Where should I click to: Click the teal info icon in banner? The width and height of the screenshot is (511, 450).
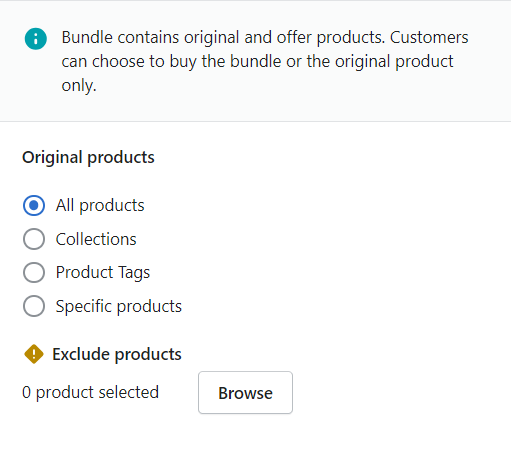coord(36,39)
